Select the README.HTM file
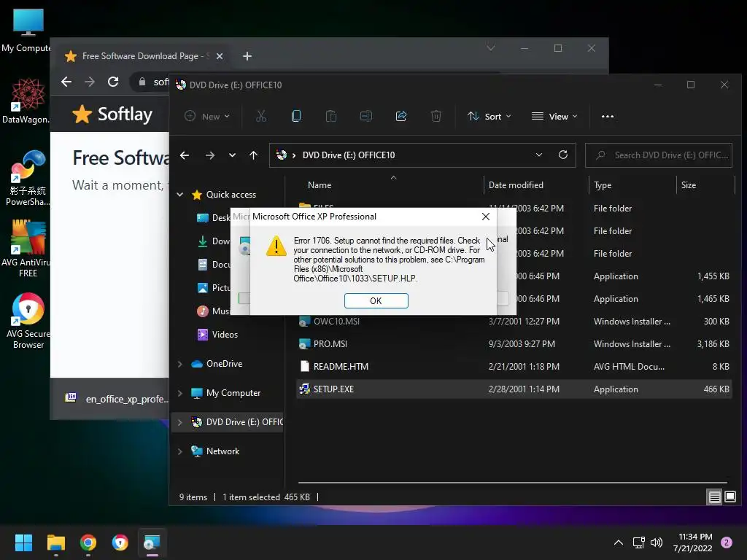This screenshot has height=560, width=747. click(514, 367)
